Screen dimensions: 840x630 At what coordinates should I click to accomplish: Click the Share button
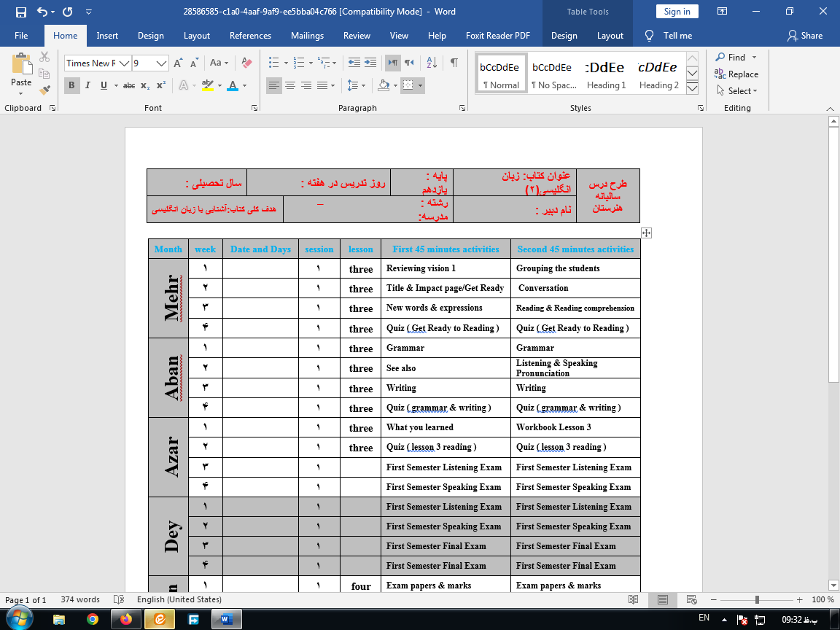[805, 36]
